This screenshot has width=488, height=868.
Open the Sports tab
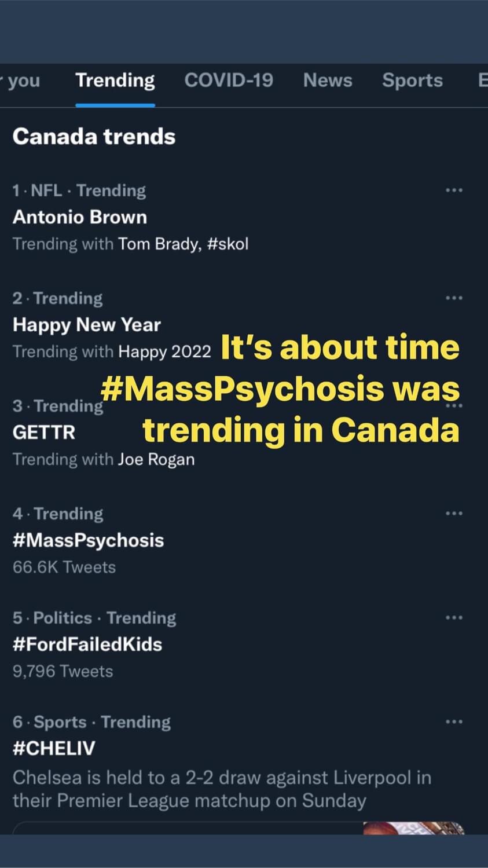click(412, 80)
